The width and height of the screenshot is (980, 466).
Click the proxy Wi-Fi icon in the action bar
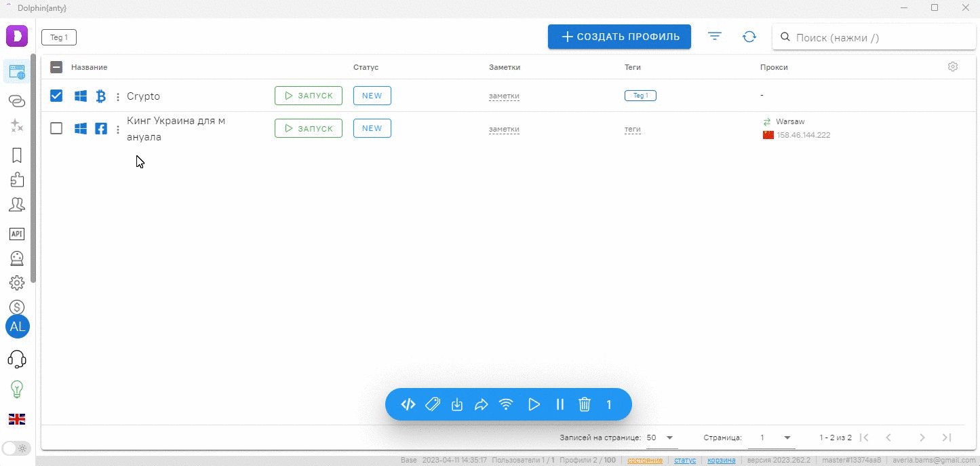(506, 405)
